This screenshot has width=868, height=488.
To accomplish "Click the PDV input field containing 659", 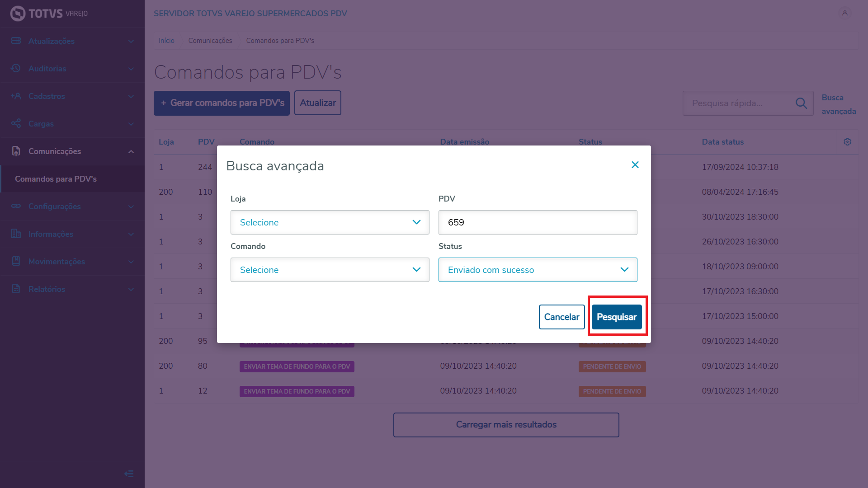I will pyautogui.click(x=538, y=222).
